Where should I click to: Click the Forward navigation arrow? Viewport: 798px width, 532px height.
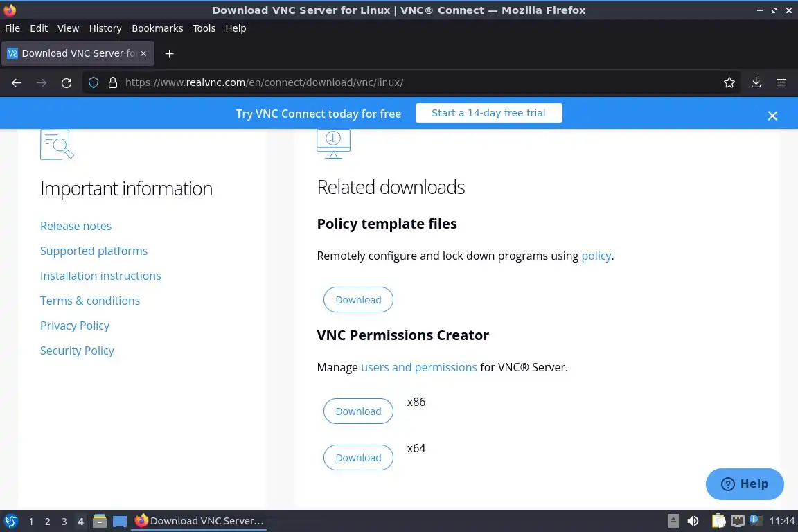(x=42, y=82)
